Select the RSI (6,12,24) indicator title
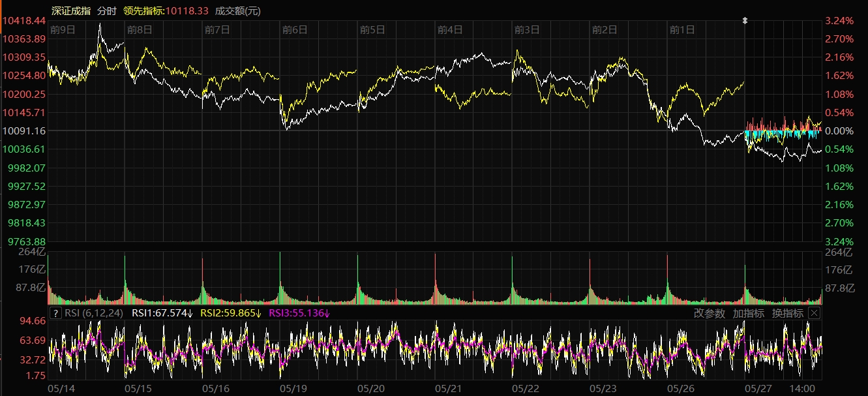 coord(93,313)
